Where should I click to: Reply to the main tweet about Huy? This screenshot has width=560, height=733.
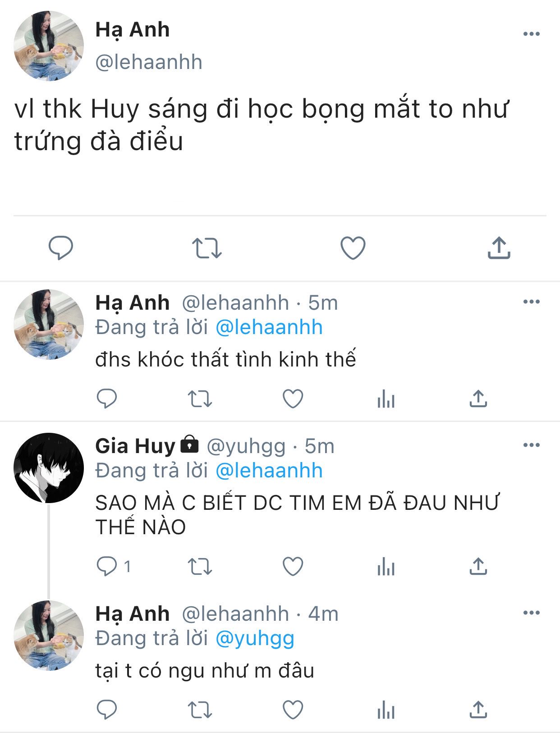tap(61, 247)
